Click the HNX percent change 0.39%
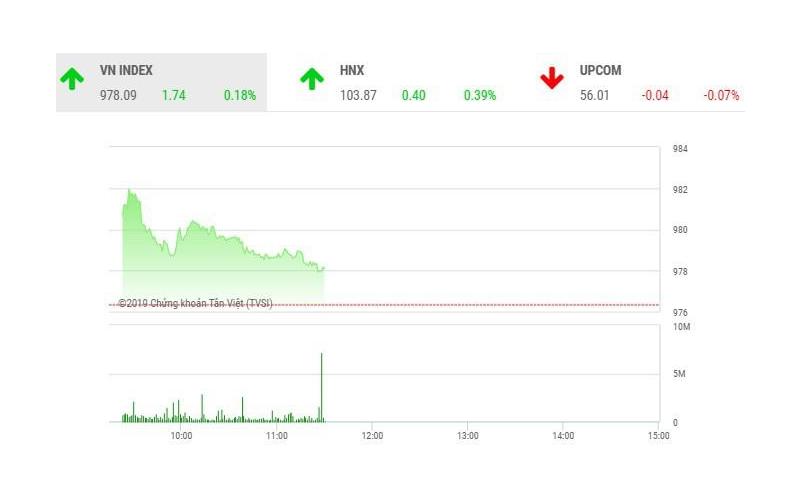Image resolution: width=800 pixels, height=500 pixels. [480, 96]
